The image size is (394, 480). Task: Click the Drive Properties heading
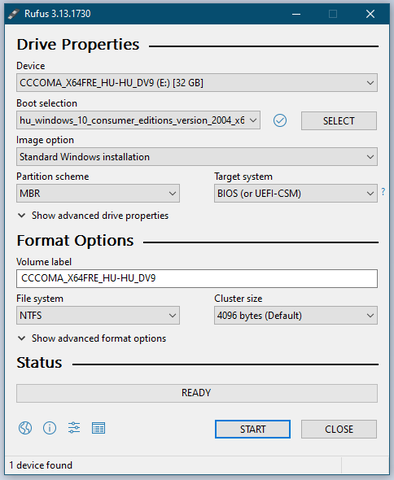[x=78, y=45]
